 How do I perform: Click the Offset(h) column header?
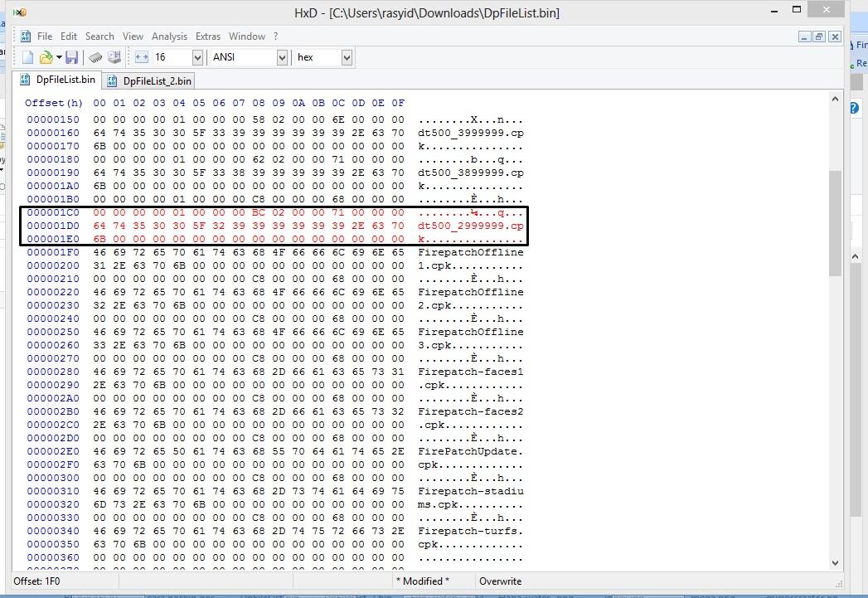pos(54,103)
